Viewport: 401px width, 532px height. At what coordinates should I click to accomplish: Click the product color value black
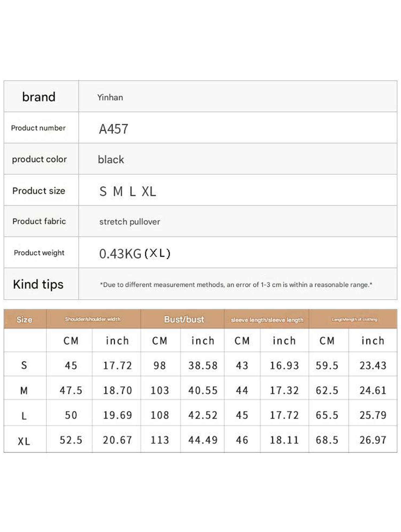pos(111,160)
